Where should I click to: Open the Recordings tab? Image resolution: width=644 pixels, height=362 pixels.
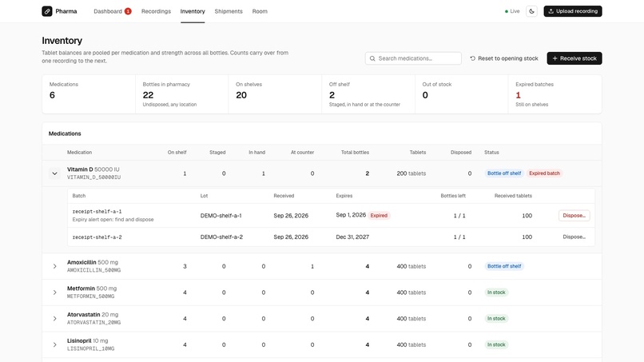pos(156,11)
